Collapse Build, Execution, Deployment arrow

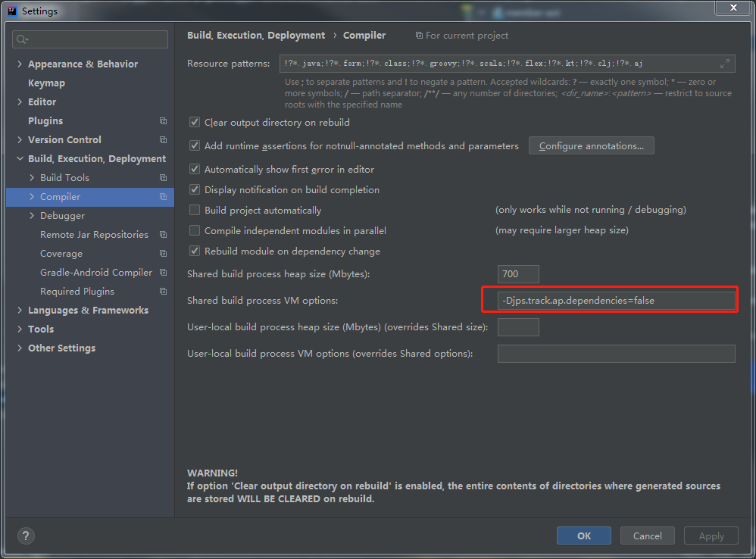pyautogui.click(x=20, y=158)
